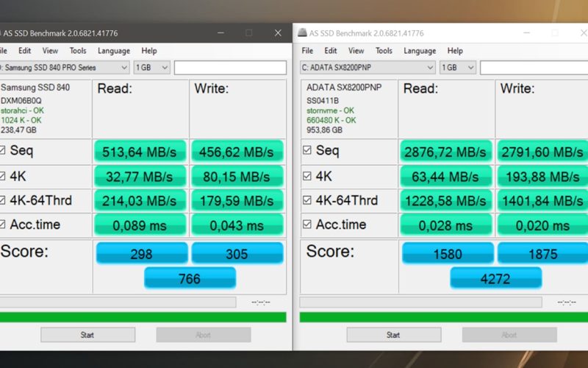588x368 pixels.
Task: Open View menu in ADATA window
Action: [356, 51]
